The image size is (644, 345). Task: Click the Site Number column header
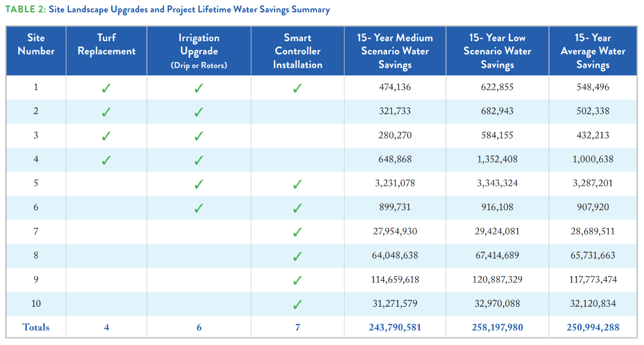click(x=36, y=45)
